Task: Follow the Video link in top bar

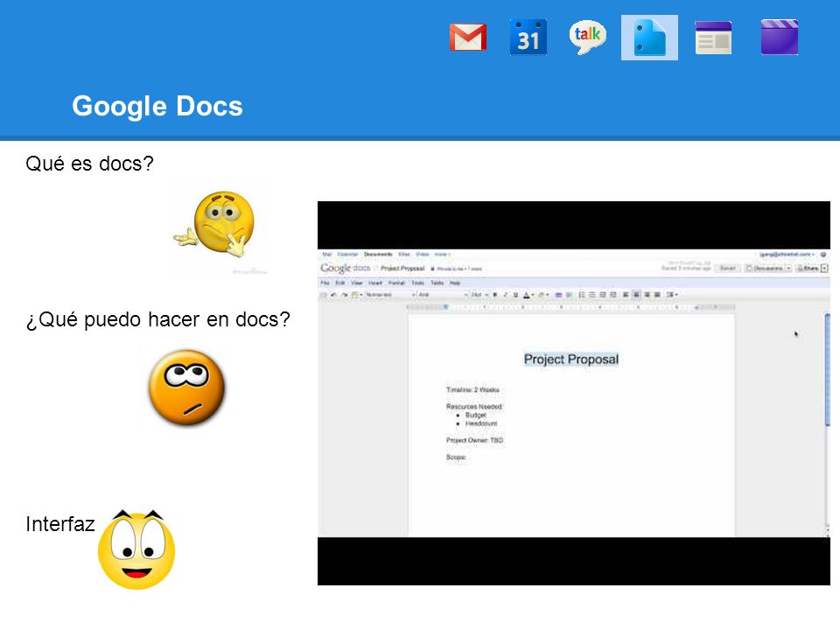Action: 422,255
